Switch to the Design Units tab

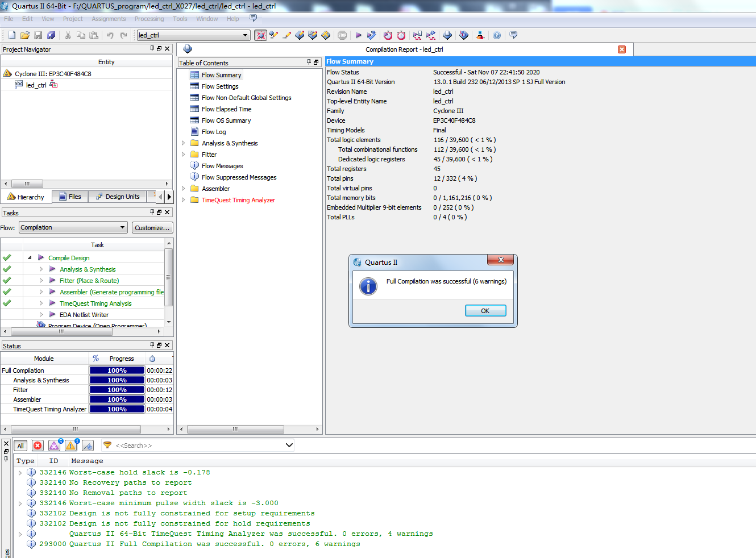coord(118,197)
